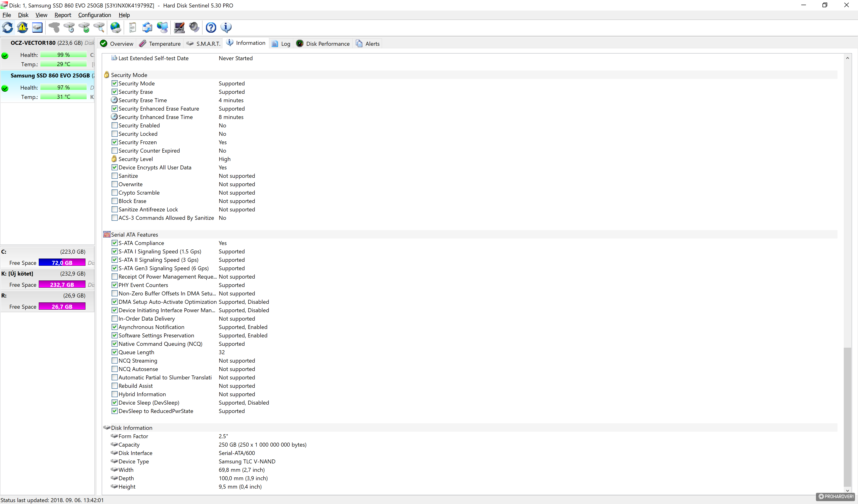Open the computer with screwdriver configuration icon
The image size is (858, 504).
(179, 27)
